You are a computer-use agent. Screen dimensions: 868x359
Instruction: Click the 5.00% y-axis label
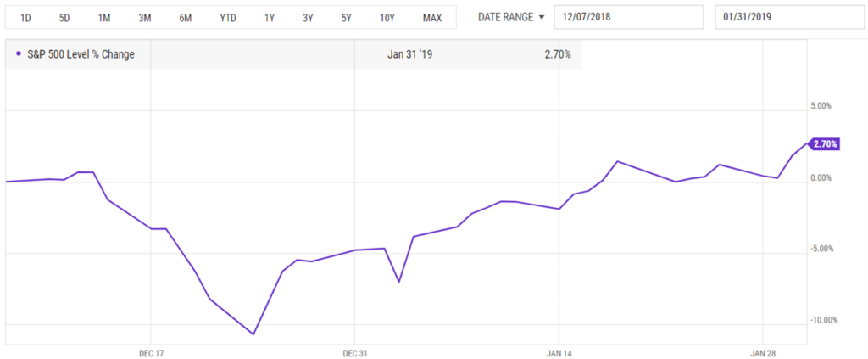click(x=821, y=106)
